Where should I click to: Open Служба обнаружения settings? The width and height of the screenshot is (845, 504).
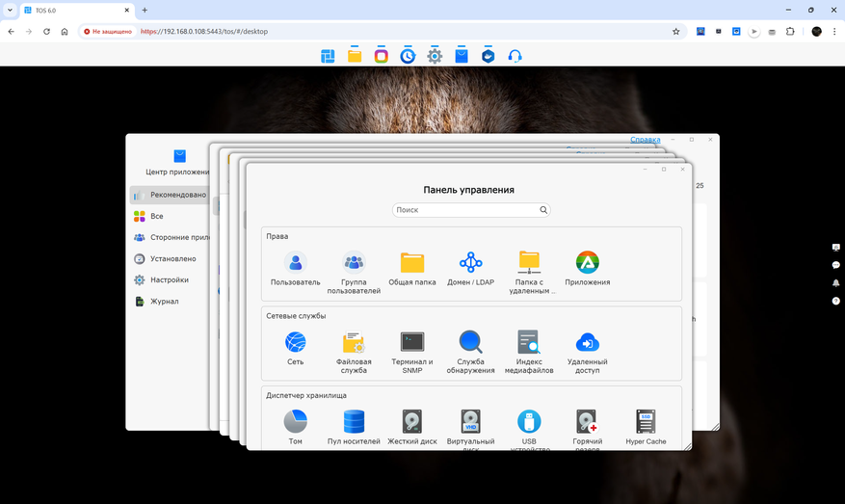coord(470,342)
